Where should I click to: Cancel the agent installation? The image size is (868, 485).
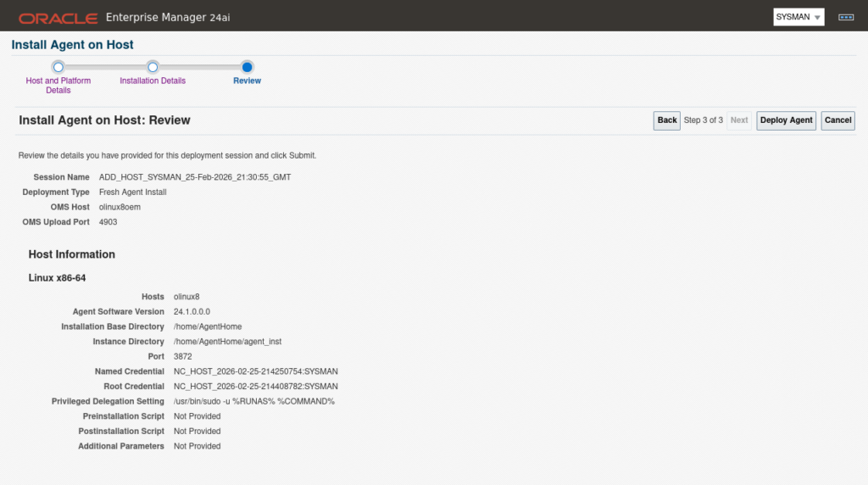(837, 120)
